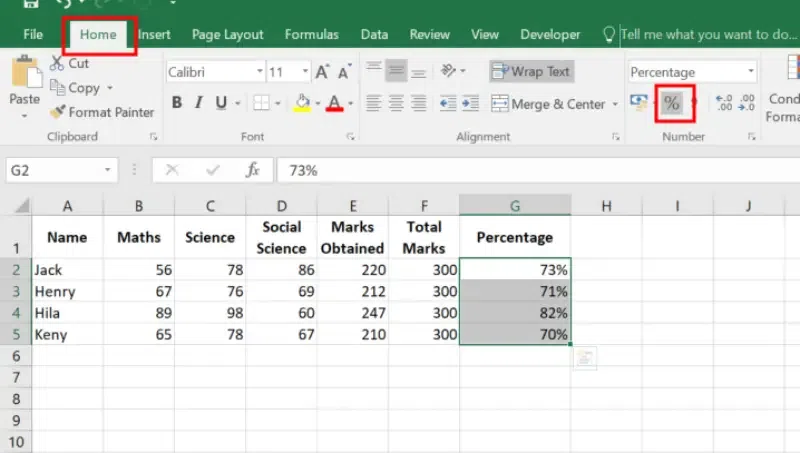This screenshot has height=453, width=800.
Task: Click the Cut scissors icon
Action: click(x=56, y=64)
